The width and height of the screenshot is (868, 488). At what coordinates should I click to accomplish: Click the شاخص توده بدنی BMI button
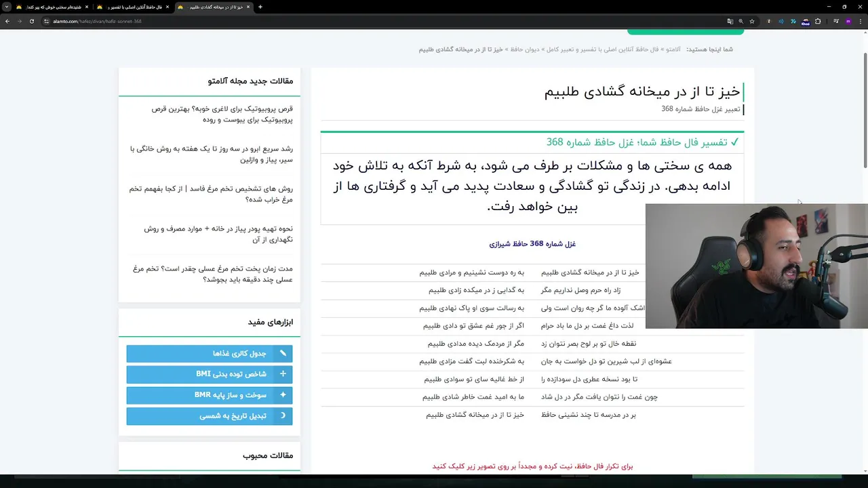tap(210, 373)
